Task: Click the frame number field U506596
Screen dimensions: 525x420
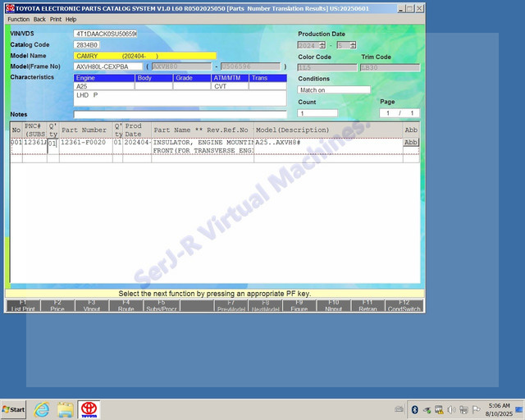Action: point(250,66)
